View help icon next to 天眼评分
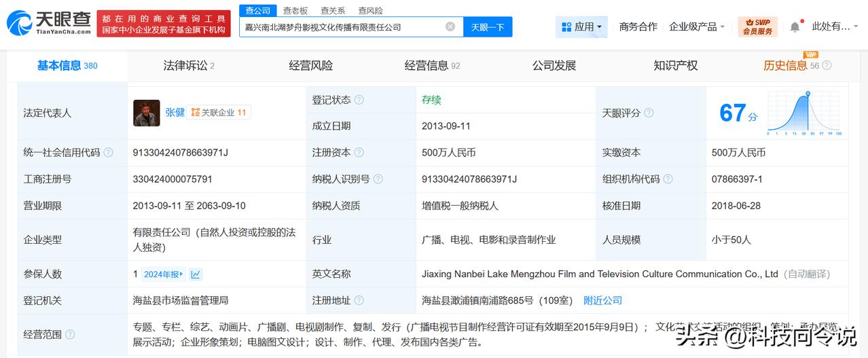 click(649, 113)
